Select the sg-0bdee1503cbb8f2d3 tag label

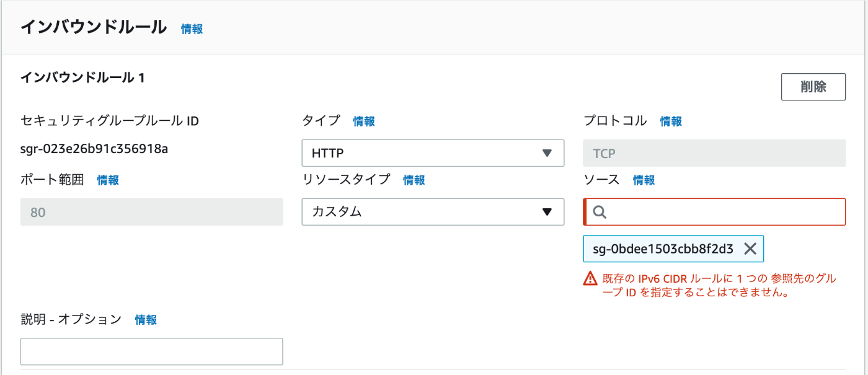coord(663,249)
